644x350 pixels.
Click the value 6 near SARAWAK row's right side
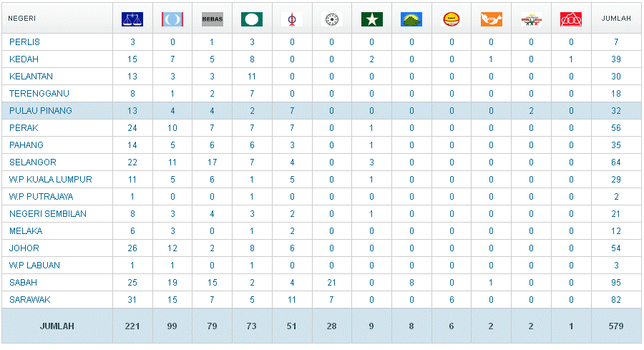tap(452, 300)
